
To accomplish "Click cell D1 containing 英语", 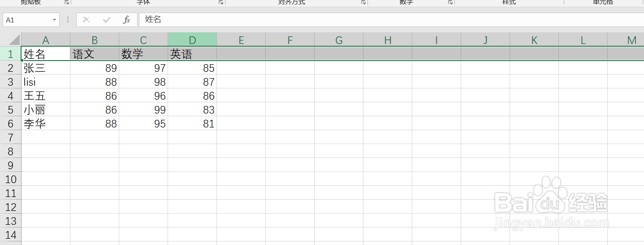I will coord(192,54).
